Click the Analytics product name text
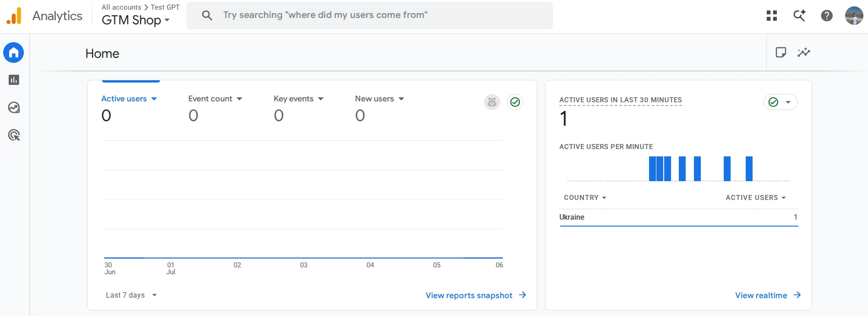This screenshot has height=316, width=868. (x=57, y=16)
